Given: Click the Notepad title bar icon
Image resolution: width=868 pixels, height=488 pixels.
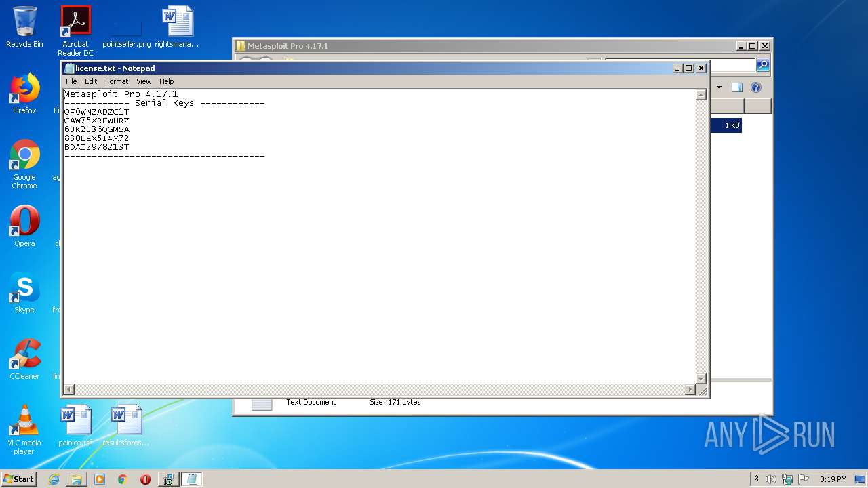Looking at the screenshot, I should (x=69, y=68).
